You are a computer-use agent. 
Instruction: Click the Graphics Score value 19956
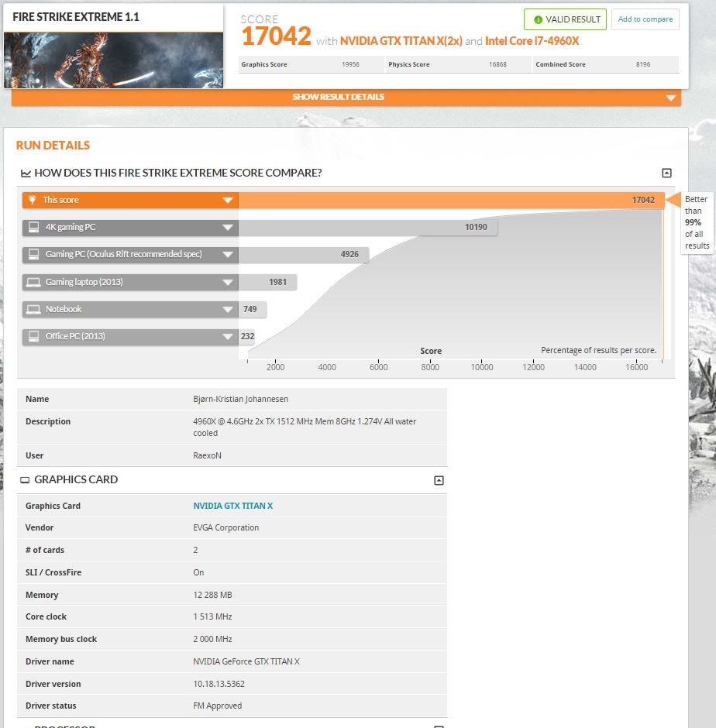[x=350, y=64]
